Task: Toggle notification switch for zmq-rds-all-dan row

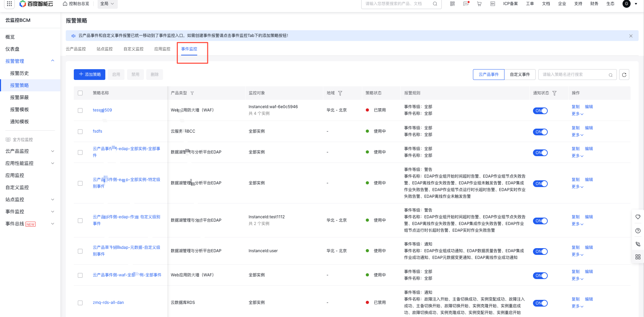Action: (x=540, y=303)
